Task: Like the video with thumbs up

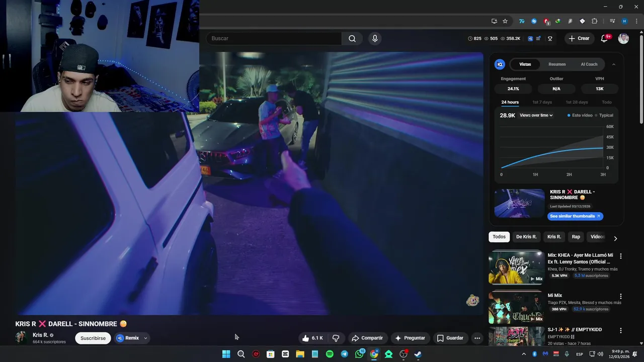Action: (312, 338)
